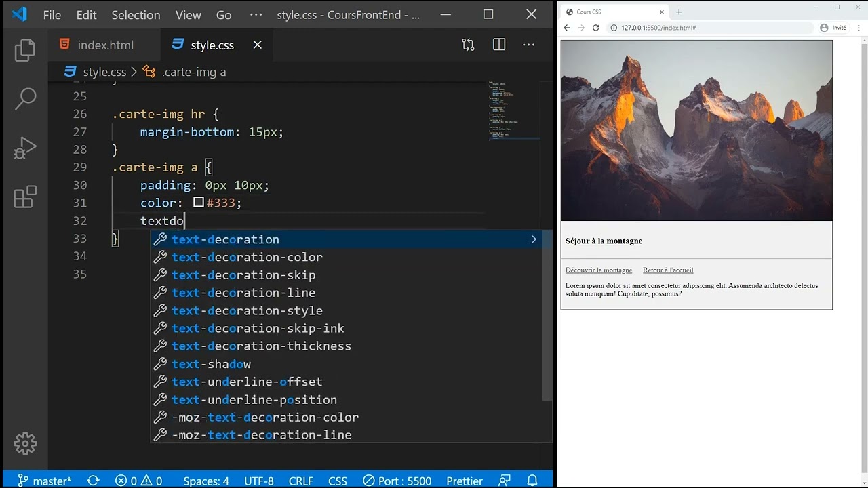Click the suggestion list scrollbar
The image size is (868, 488).
tap(547, 316)
